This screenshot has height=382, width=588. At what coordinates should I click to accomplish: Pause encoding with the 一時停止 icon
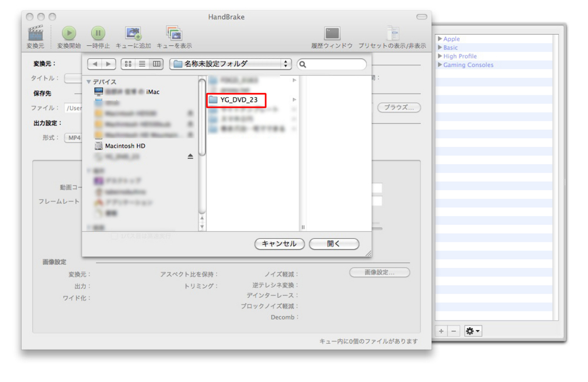pyautogui.click(x=98, y=33)
